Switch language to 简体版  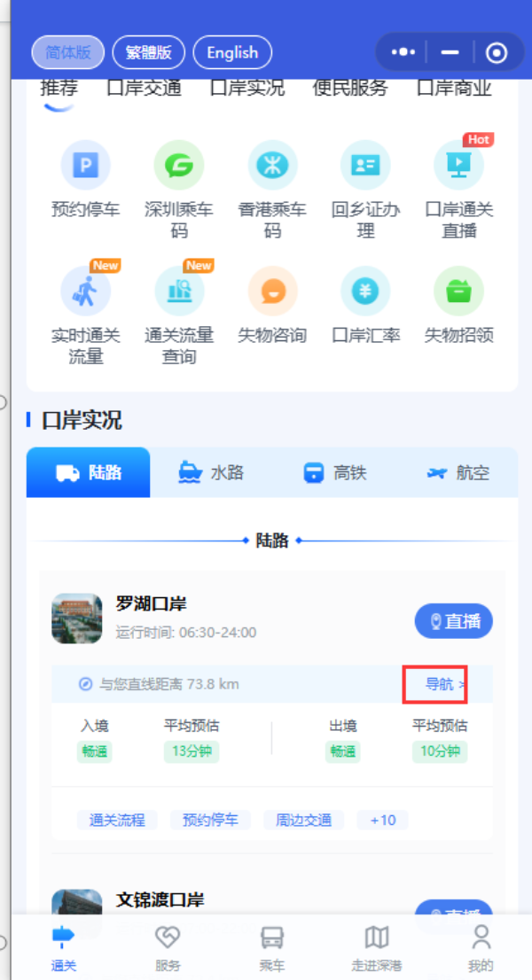click(68, 52)
